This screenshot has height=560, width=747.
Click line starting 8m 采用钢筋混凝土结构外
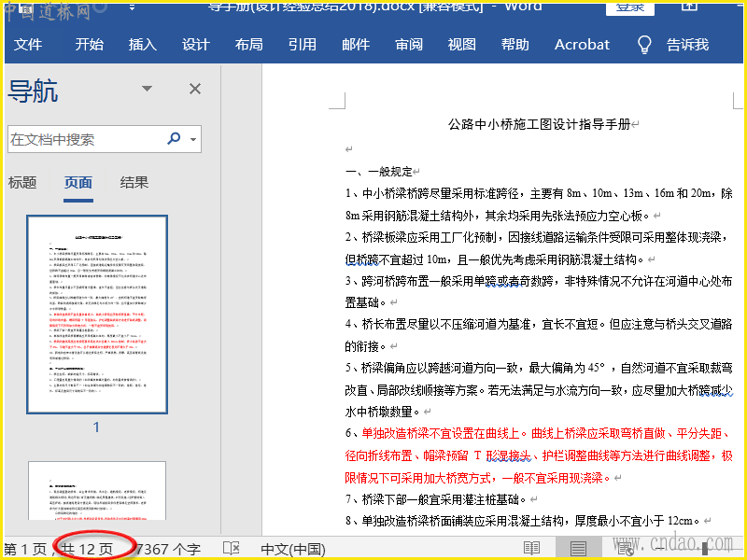click(498, 216)
